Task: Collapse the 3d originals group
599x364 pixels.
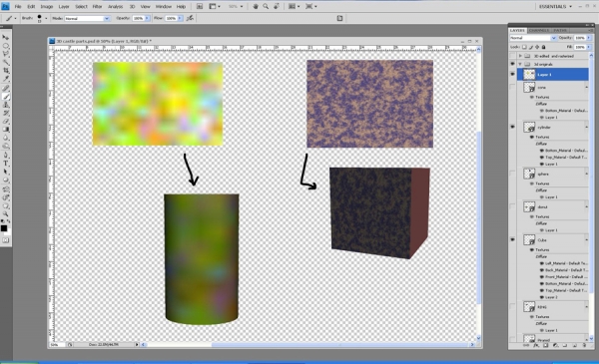Action: (x=520, y=64)
